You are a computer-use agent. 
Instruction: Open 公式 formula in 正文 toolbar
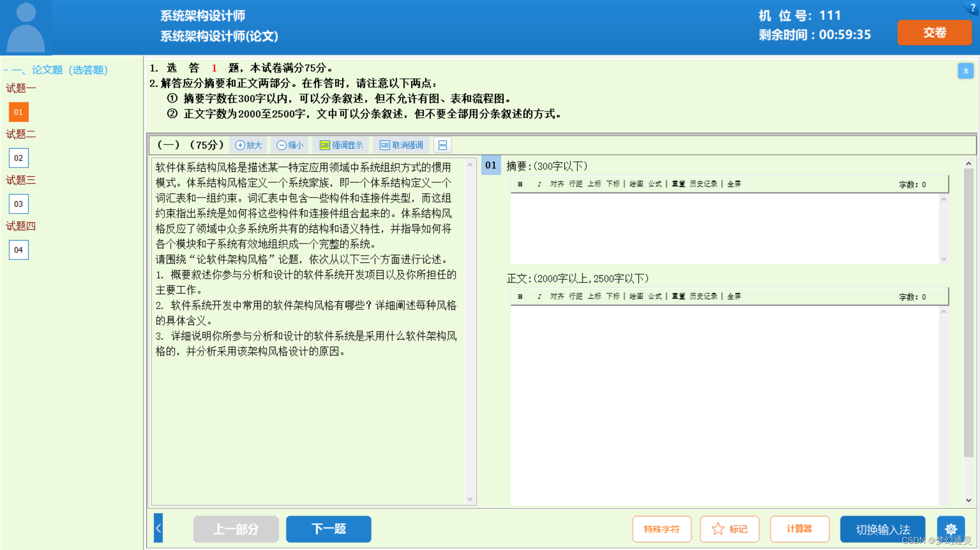click(x=655, y=297)
